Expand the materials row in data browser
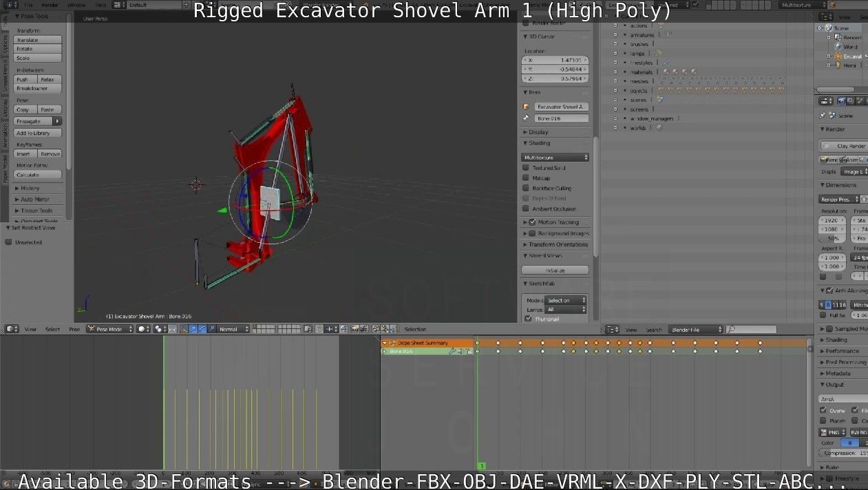Image resolution: width=868 pixels, height=490 pixels. [616, 72]
